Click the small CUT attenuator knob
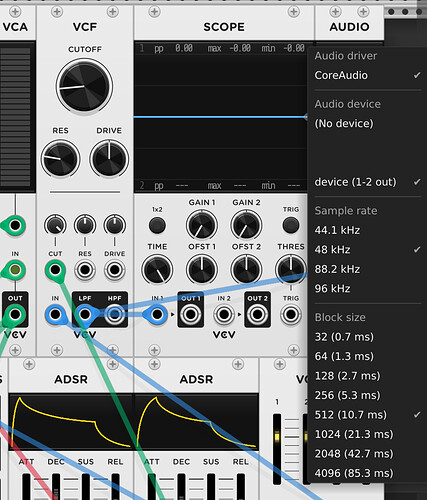 [x=55, y=225]
